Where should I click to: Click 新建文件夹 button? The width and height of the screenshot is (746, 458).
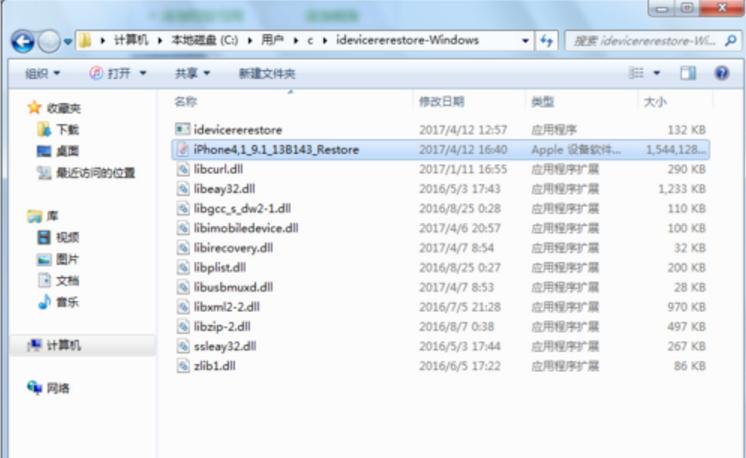click(266, 74)
